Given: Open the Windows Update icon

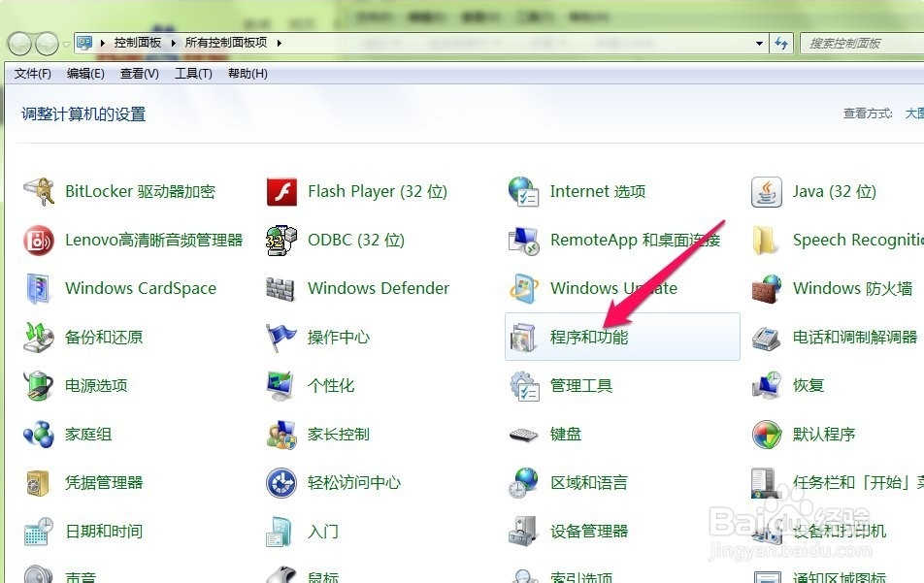Looking at the screenshot, I should pos(524,288).
